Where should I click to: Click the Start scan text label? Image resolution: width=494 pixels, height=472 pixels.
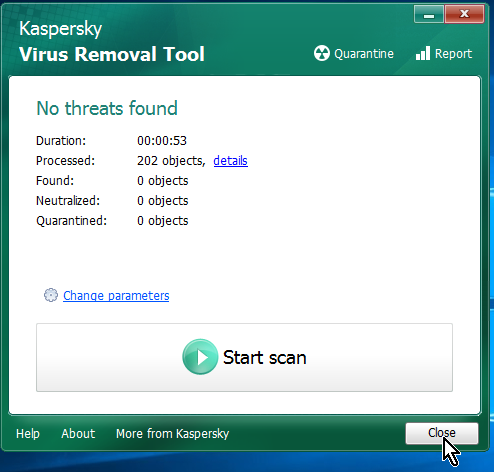(264, 357)
